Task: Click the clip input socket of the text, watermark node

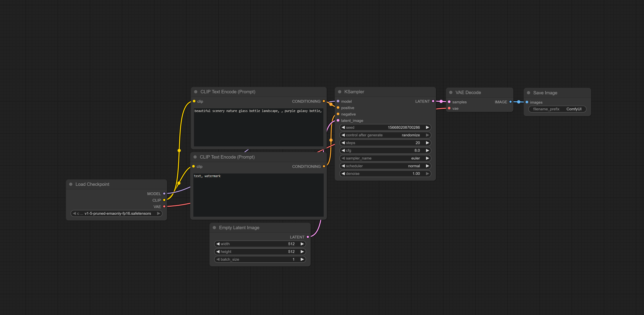Action: [x=193, y=166]
